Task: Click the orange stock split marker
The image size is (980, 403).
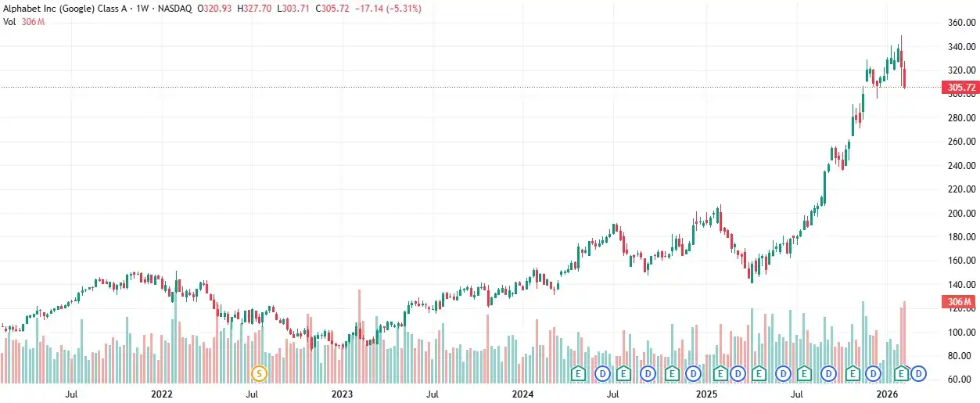Action: (260, 373)
